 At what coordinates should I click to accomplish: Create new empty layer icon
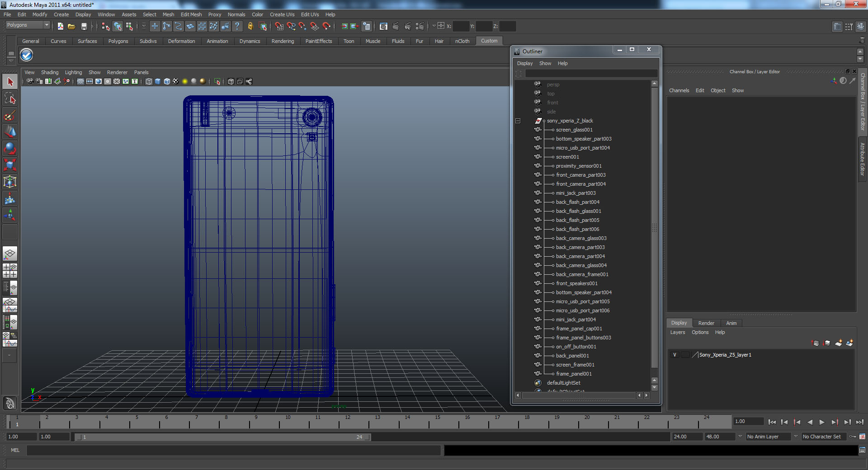[x=839, y=343]
